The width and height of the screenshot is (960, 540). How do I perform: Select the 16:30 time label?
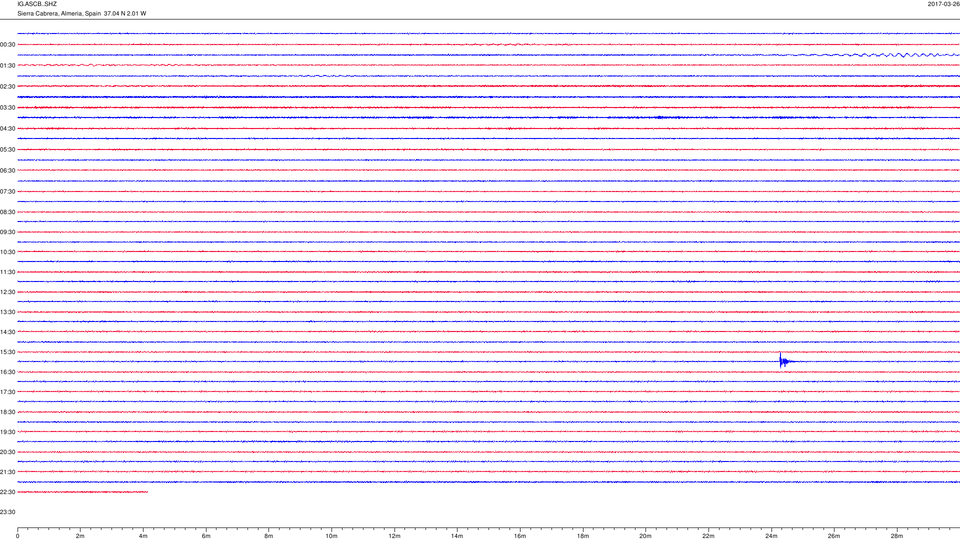7,372
